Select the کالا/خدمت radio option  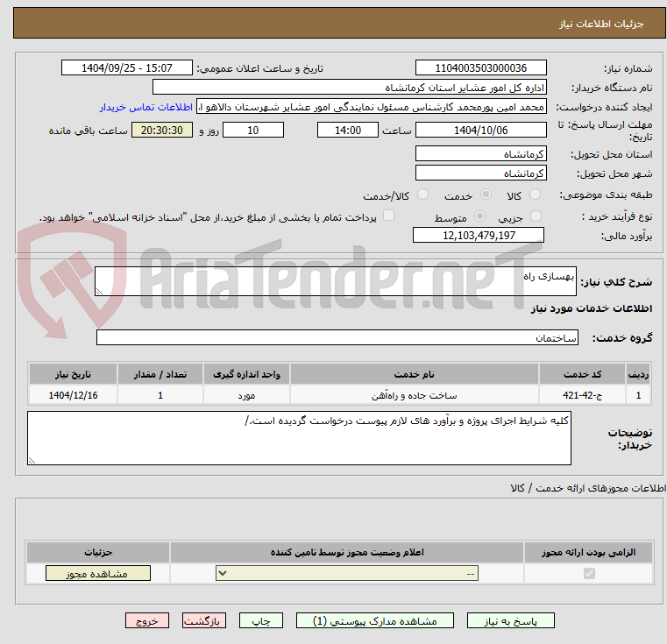coord(422,195)
